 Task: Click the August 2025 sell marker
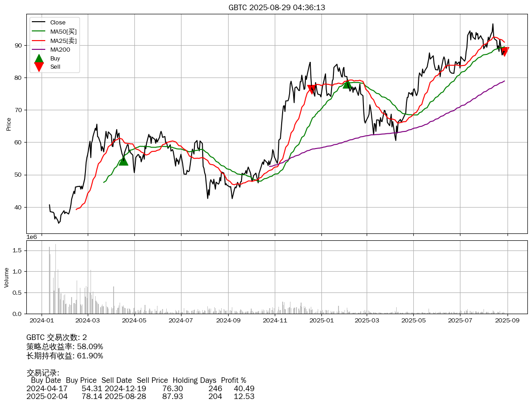pyautogui.click(x=504, y=52)
